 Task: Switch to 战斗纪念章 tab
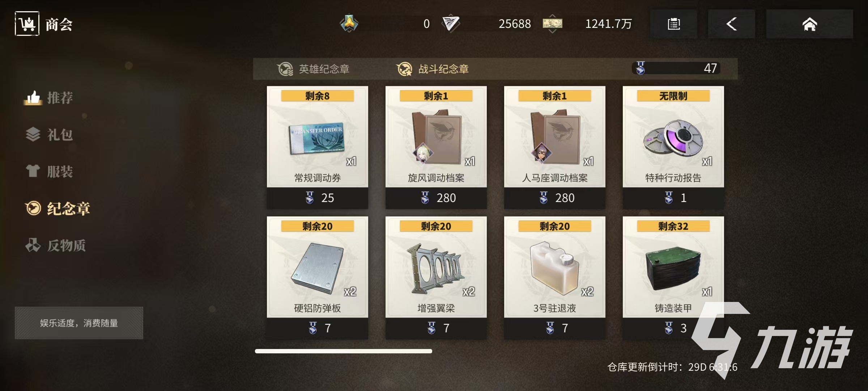433,69
